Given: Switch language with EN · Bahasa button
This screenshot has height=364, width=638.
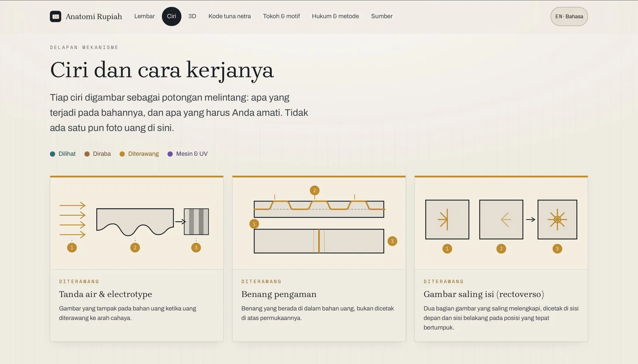Looking at the screenshot, I should [x=569, y=16].
